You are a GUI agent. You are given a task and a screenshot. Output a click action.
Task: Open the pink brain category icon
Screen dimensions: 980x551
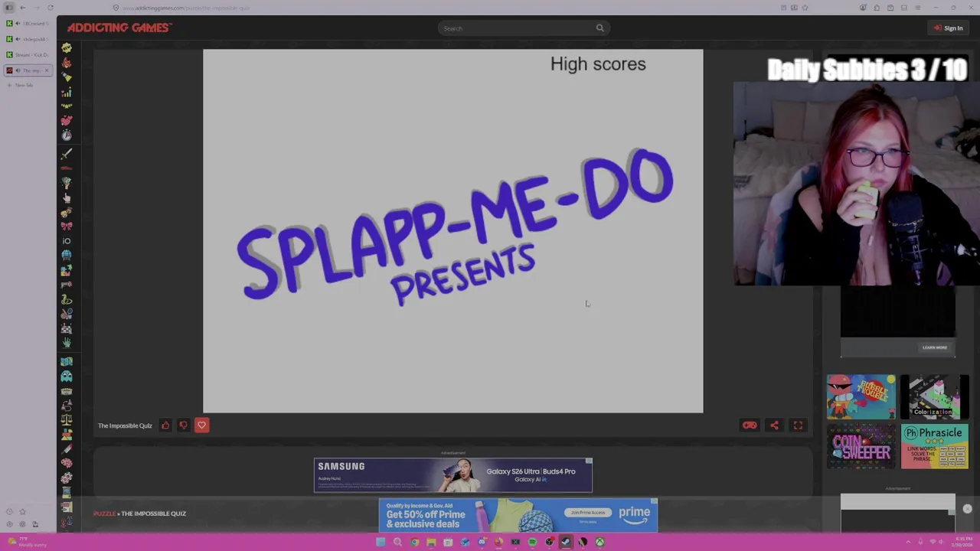[x=67, y=463]
